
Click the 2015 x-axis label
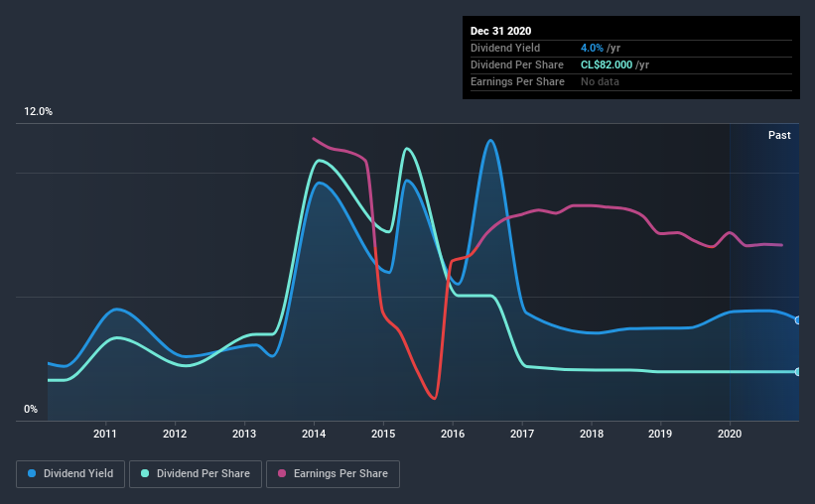point(383,434)
